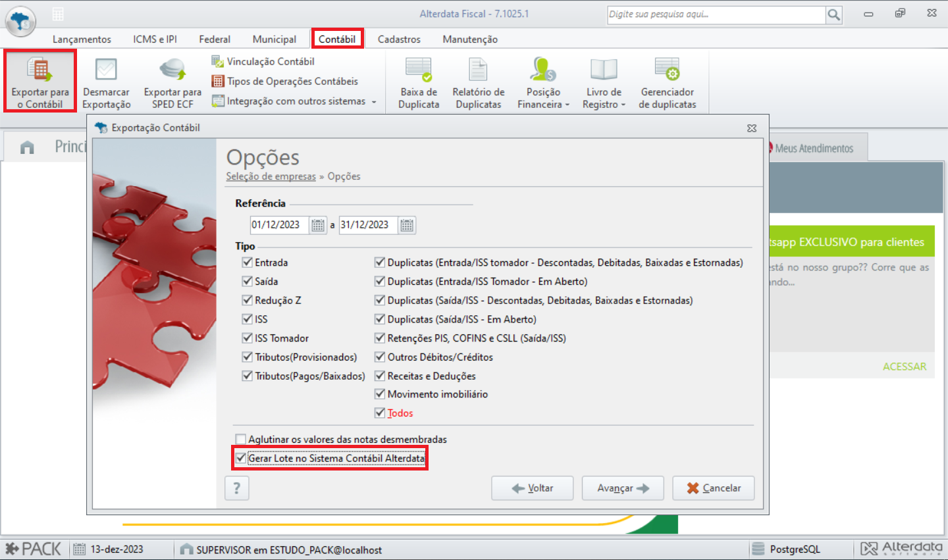This screenshot has width=948, height=560.
Task: Toggle Retenções PIS, COFINS e CSLL checkbox
Action: (x=380, y=338)
